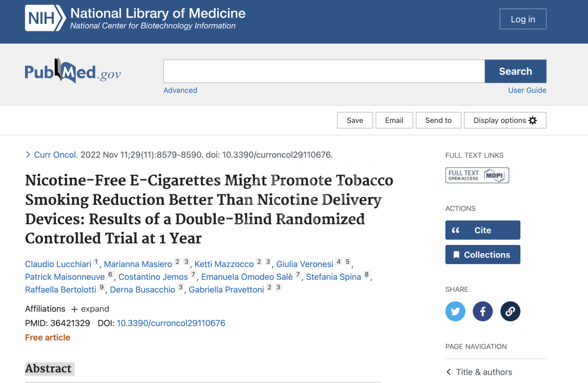Open the PubMed.gov logo home link
This screenshot has height=383, width=588.
(73, 72)
